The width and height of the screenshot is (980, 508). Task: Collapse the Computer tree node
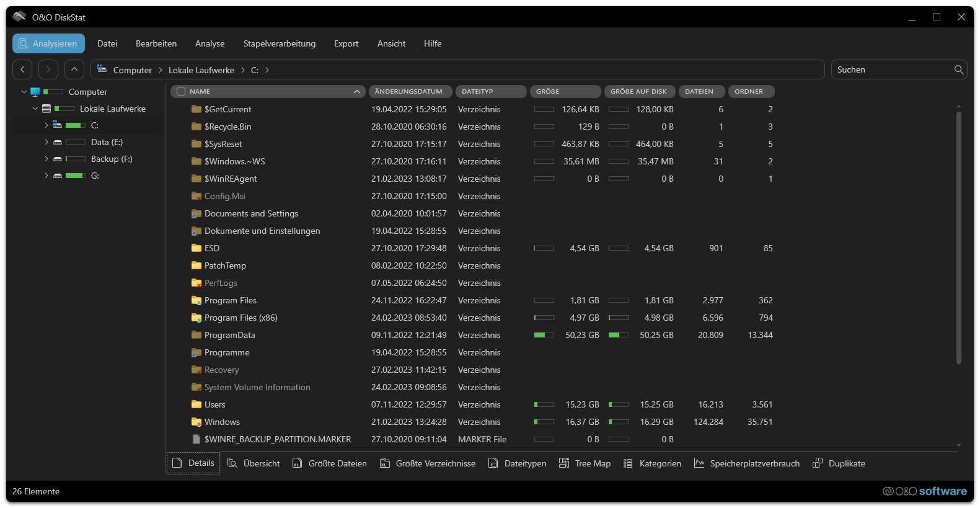tap(24, 92)
